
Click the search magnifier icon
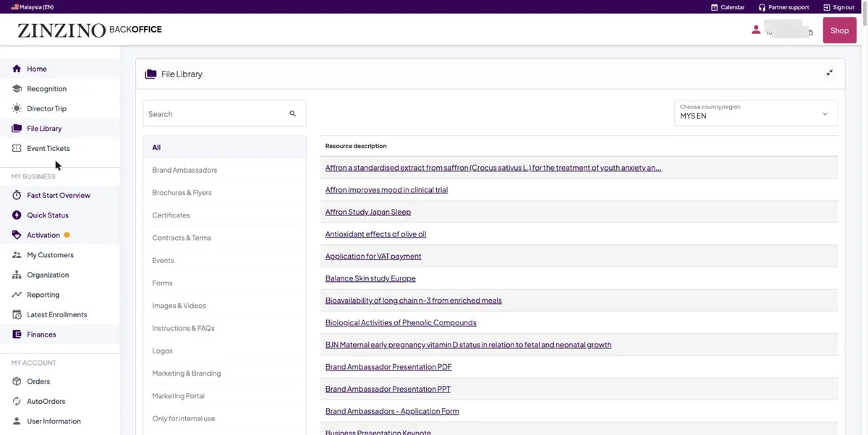pyautogui.click(x=293, y=113)
